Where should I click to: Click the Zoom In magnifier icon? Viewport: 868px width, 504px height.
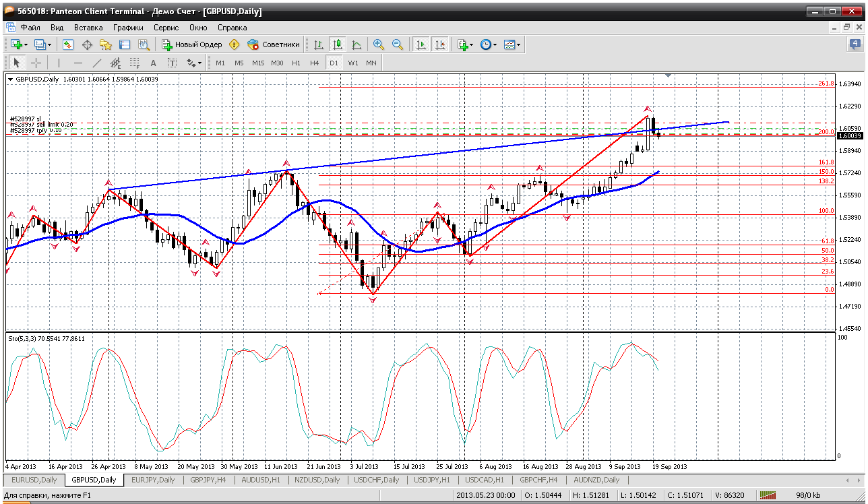[x=379, y=44]
